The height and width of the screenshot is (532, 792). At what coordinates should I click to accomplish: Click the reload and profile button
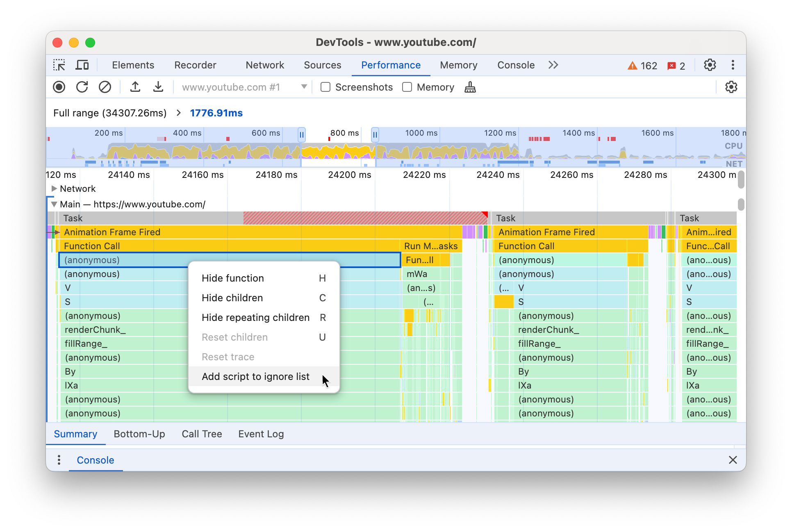[x=82, y=87]
